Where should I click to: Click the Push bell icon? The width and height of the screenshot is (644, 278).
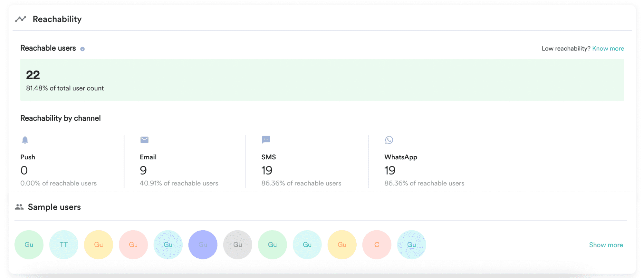tap(25, 140)
